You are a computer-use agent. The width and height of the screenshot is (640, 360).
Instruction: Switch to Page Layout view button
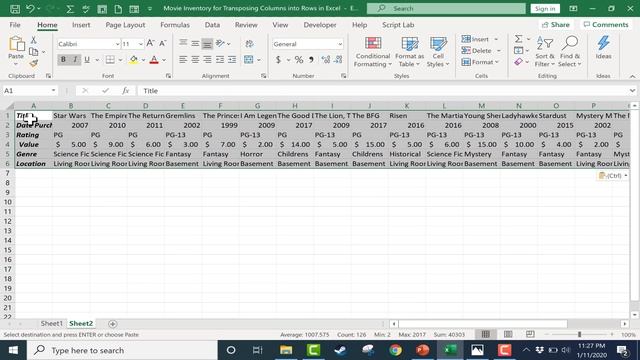click(508, 334)
